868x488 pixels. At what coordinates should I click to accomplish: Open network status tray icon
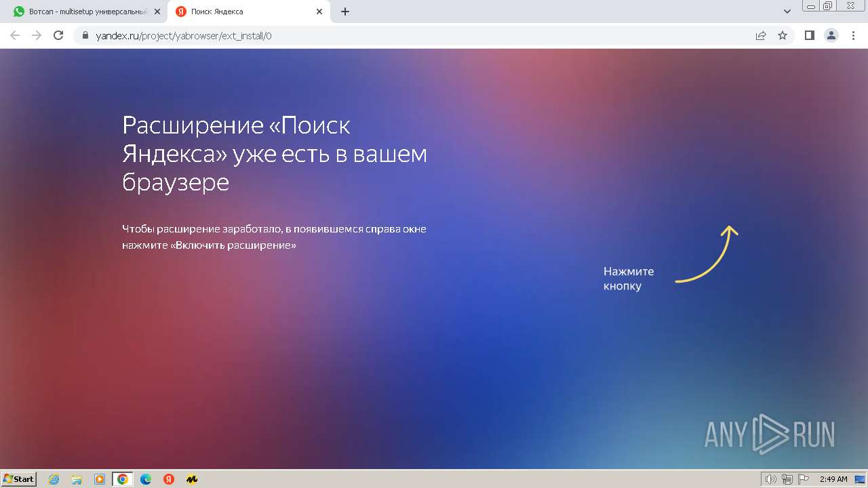[787, 479]
